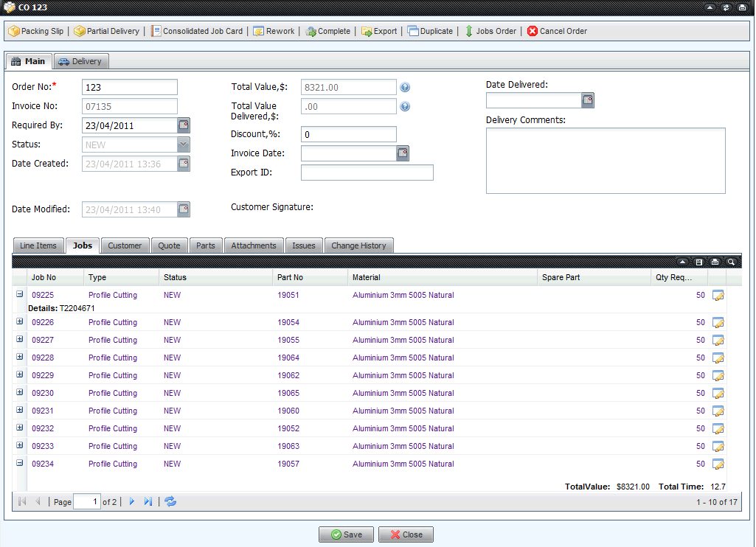Screen dimensions: 756x547
Task: Click into the Discount percentage field
Action: pyautogui.click(x=348, y=134)
